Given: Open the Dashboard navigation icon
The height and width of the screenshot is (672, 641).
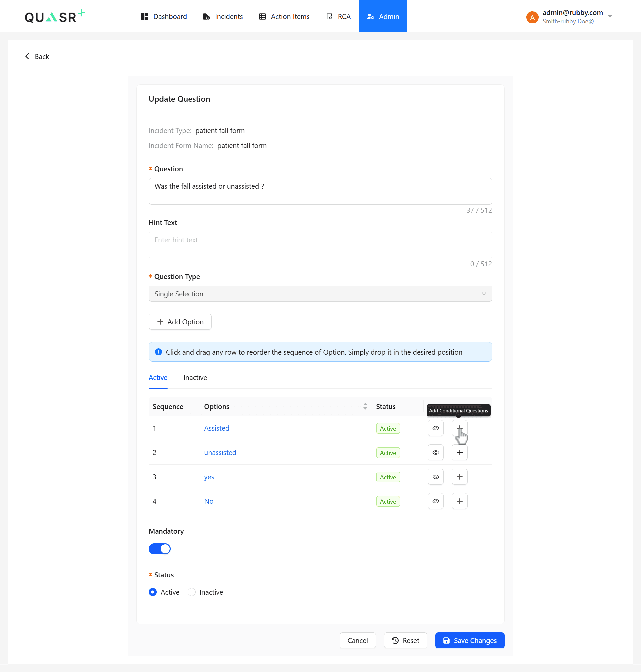Looking at the screenshot, I should [x=144, y=16].
